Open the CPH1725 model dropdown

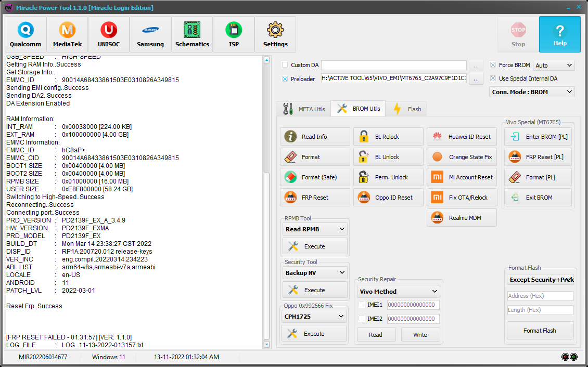[314, 317]
